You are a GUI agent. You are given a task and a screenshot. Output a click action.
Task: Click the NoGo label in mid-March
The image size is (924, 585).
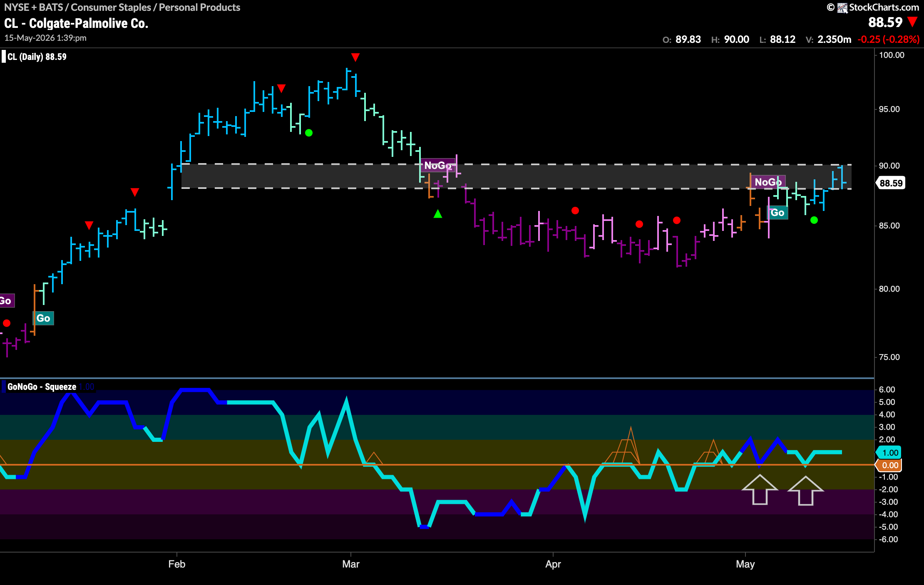tap(437, 165)
